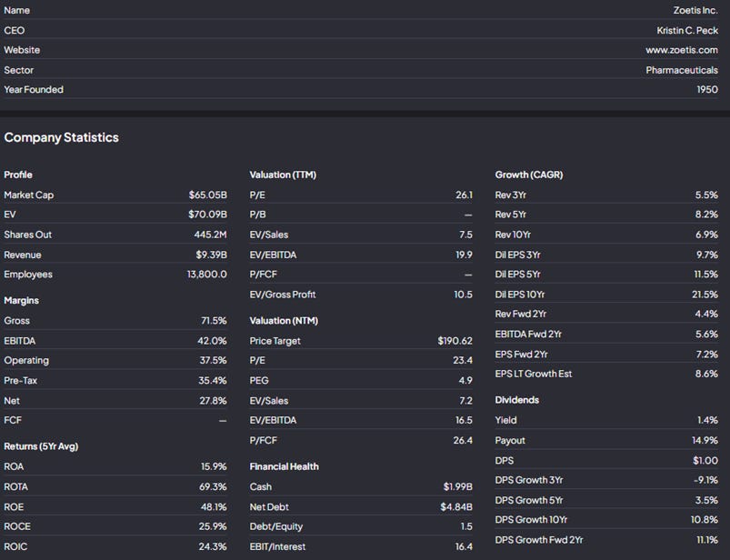Viewport: 730px width, 560px height.
Task: Click EV/Gross Profit value 10.5
Action: click(x=464, y=295)
